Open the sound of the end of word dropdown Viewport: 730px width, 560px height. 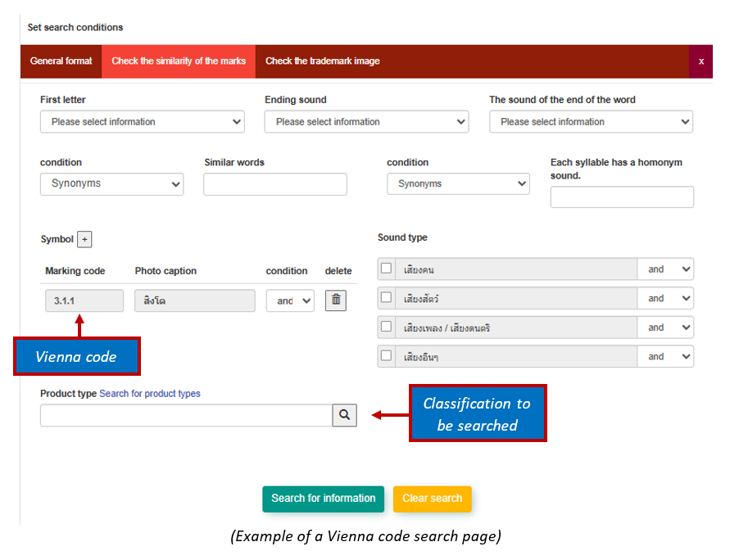[x=591, y=122]
